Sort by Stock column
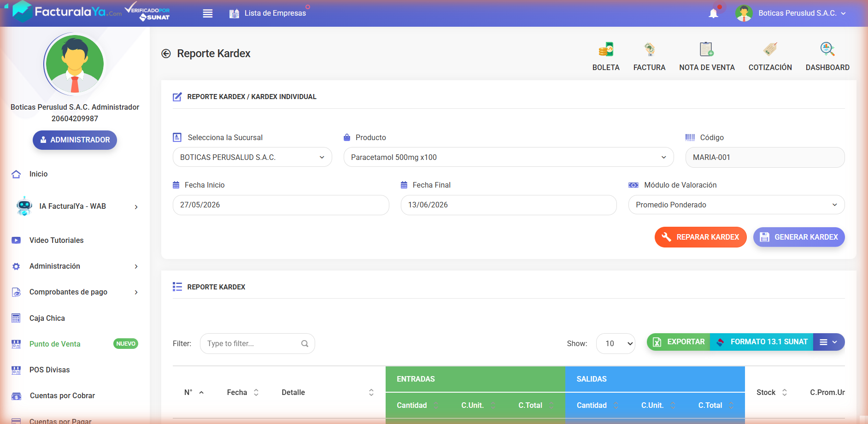 coord(772,393)
